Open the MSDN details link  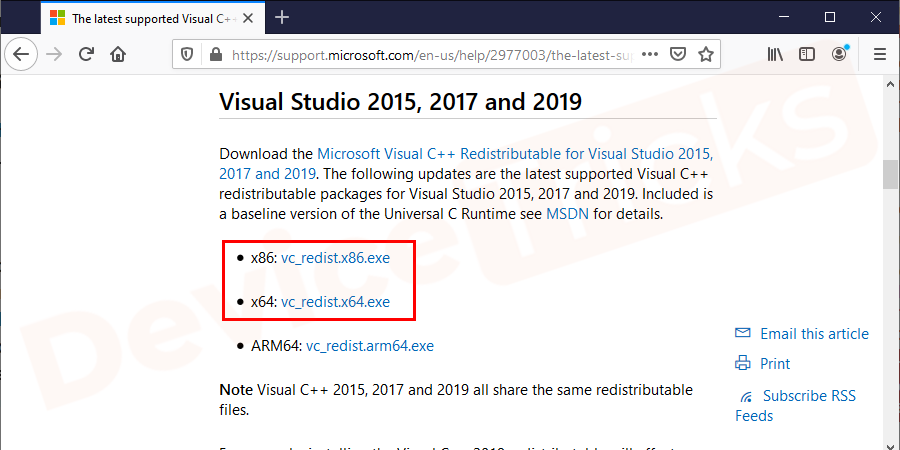567,214
